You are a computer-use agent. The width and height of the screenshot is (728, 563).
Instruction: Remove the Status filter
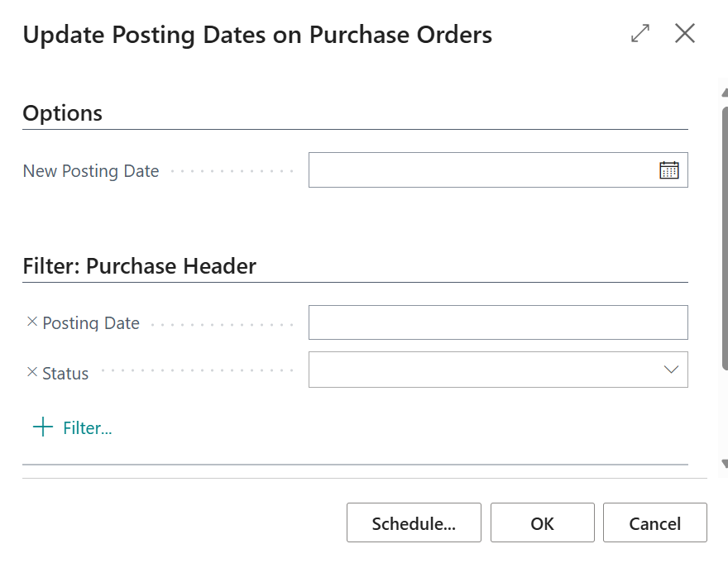[x=32, y=372]
